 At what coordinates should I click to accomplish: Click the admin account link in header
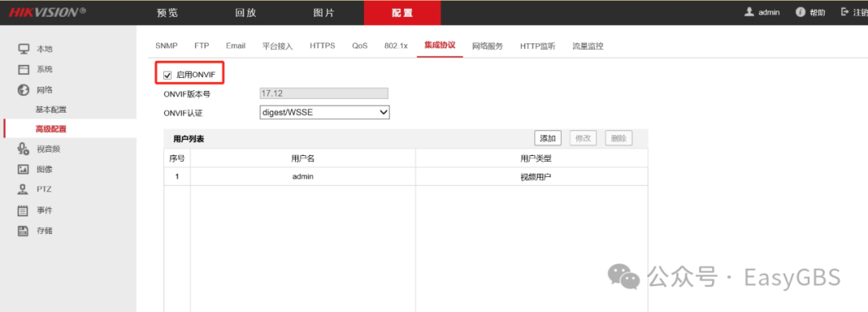pos(769,12)
